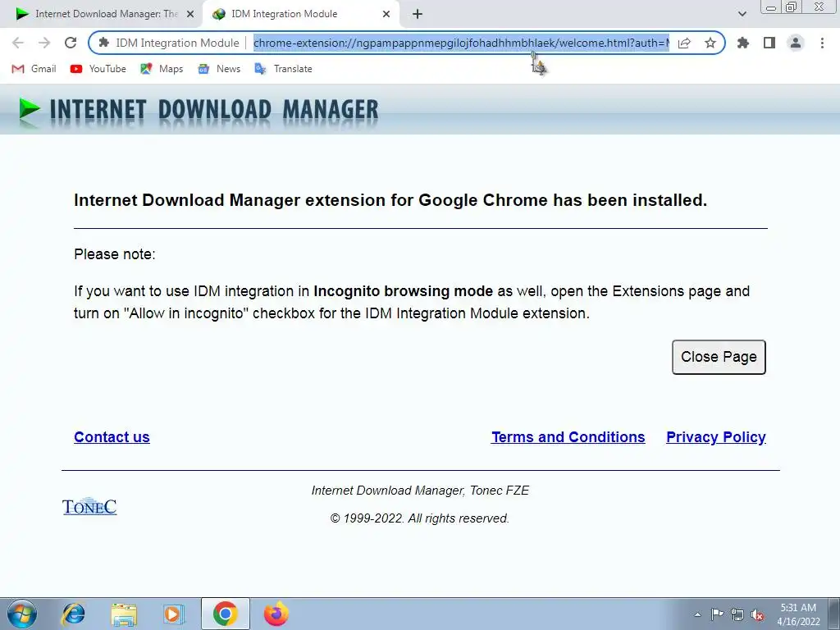
Task: Open News bookmark
Action: click(219, 69)
